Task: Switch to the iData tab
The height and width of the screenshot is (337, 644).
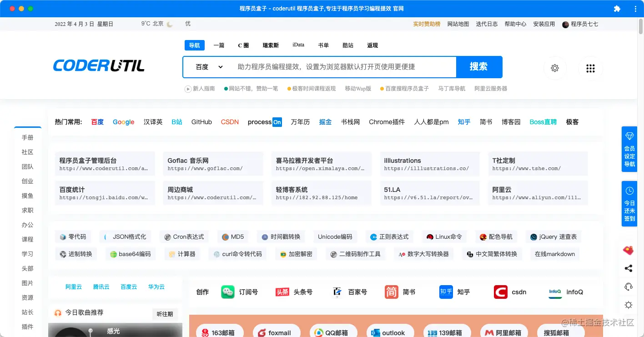Action: (298, 45)
